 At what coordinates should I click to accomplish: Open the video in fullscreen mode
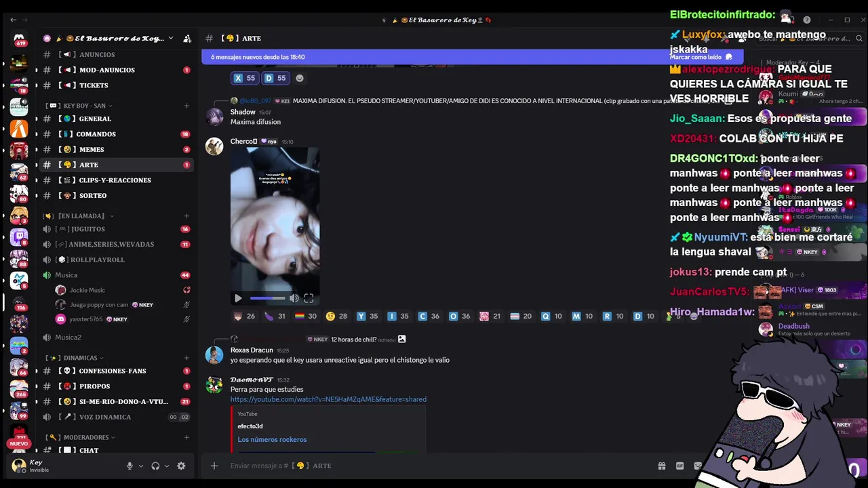click(309, 298)
